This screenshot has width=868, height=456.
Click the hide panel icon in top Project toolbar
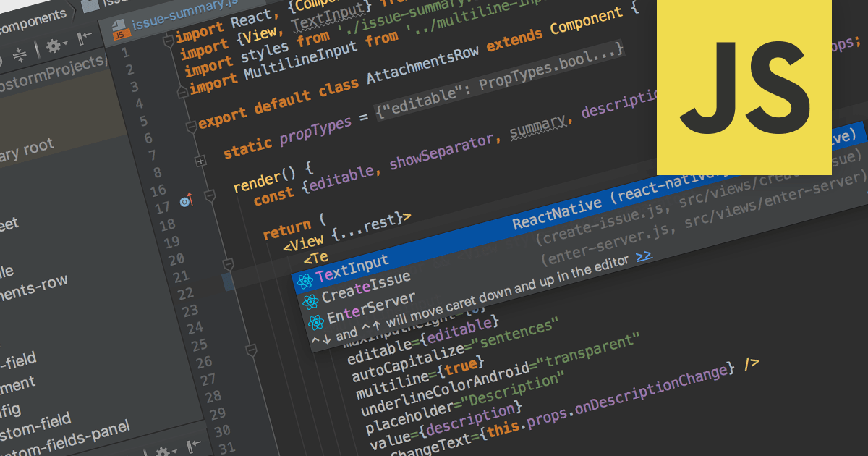tap(85, 38)
